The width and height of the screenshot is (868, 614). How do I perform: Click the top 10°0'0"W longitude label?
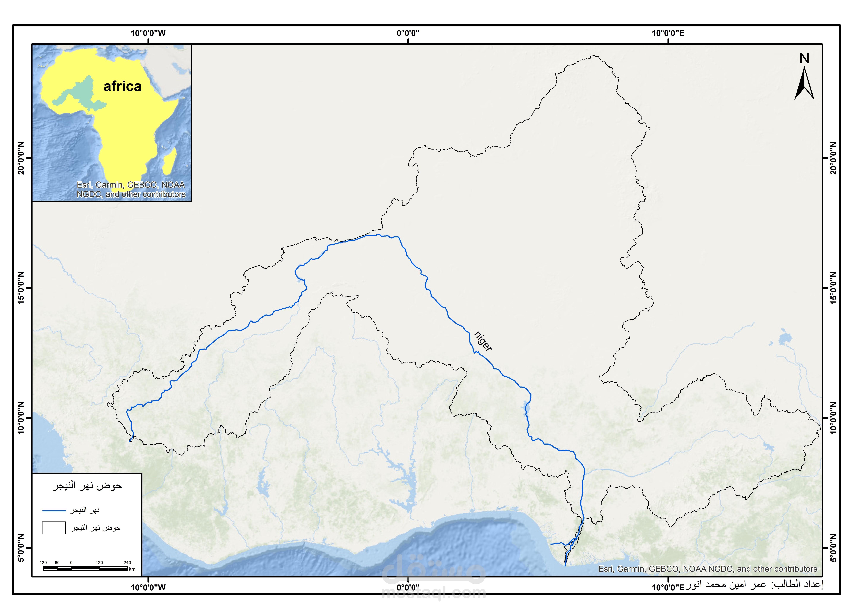[x=148, y=33]
